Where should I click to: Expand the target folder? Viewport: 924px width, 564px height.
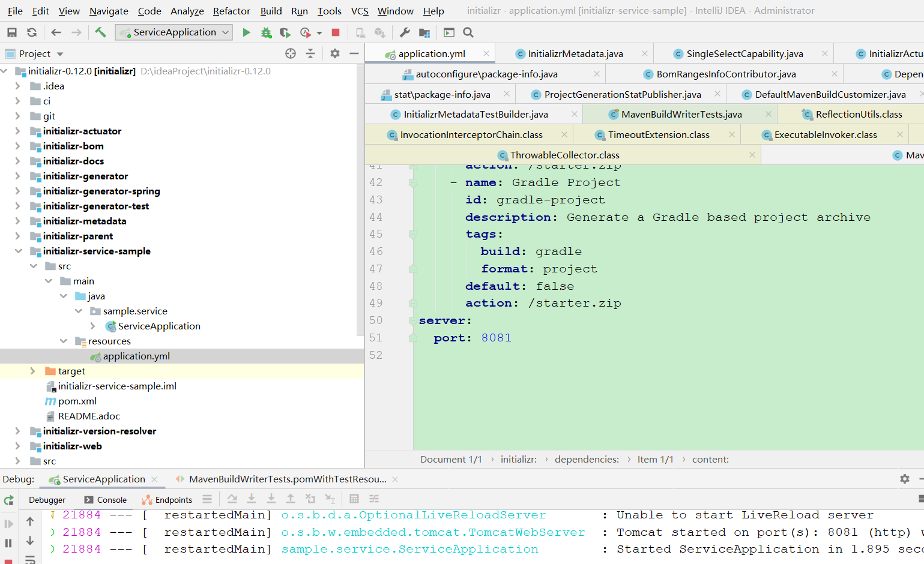(x=32, y=371)
